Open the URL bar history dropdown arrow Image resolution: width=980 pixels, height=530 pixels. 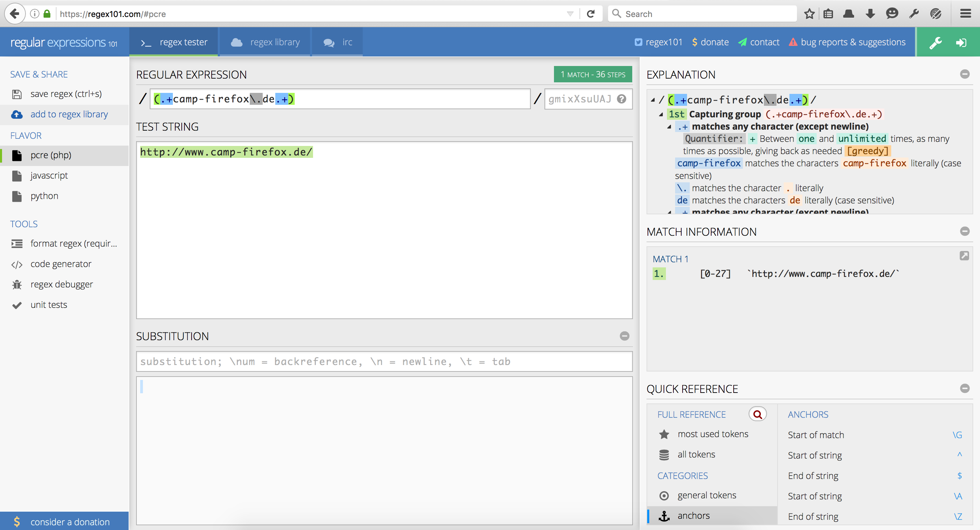pos(570,14)
